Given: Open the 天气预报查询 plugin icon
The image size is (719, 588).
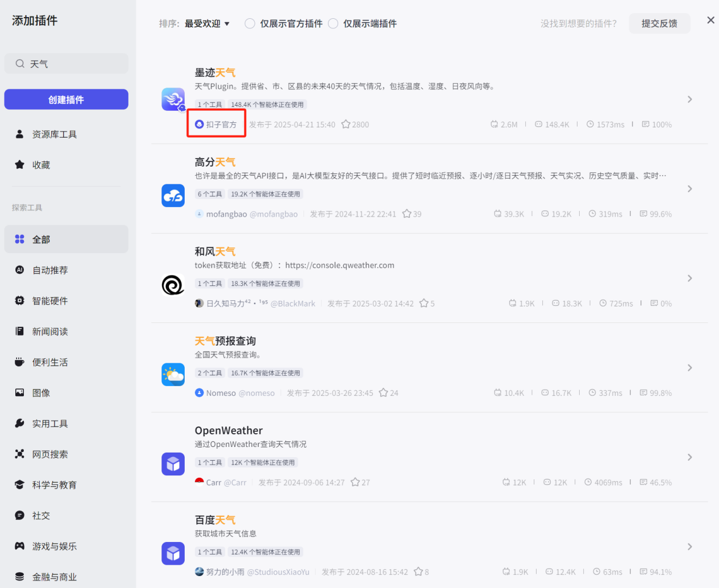Looking at the screenshot, I should (x=173, y=374).
